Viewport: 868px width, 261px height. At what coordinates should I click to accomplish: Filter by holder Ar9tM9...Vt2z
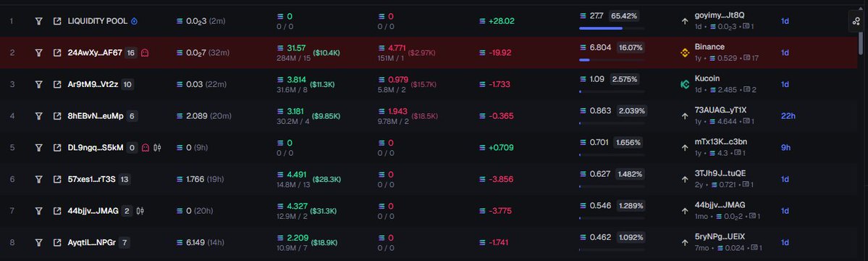39,84
